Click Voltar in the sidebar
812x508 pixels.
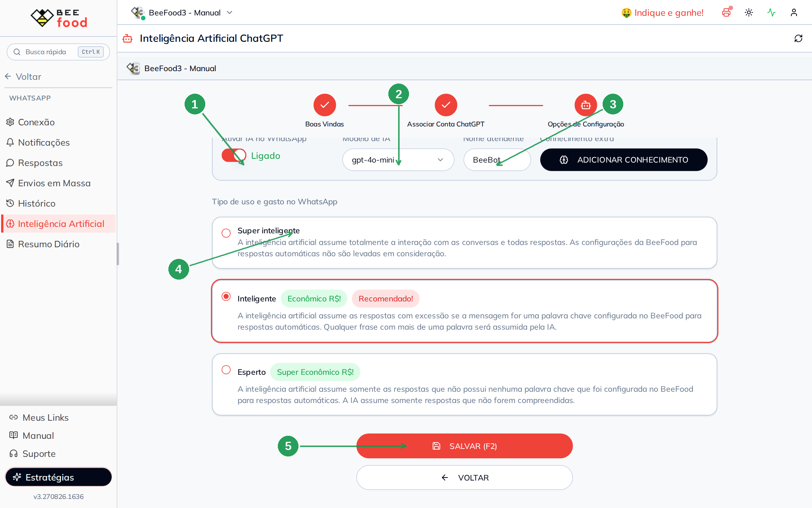point(23,76)
